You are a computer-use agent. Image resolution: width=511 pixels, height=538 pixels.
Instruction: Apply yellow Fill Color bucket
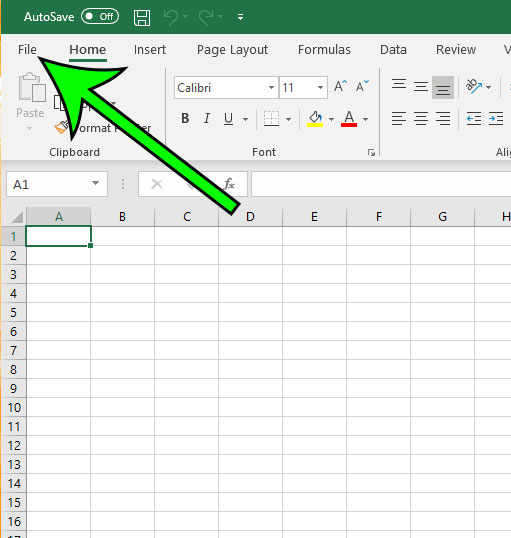pyautogui.click(x=315, y=119)
